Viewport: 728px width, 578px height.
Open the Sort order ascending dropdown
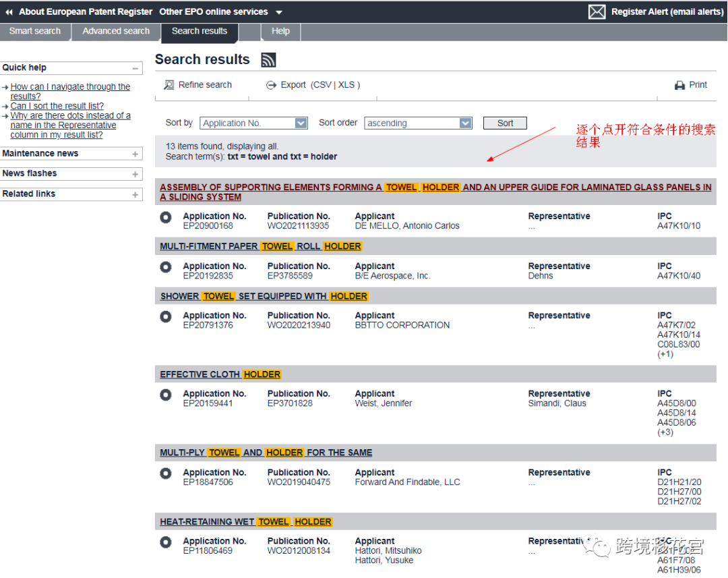point(419,123)
